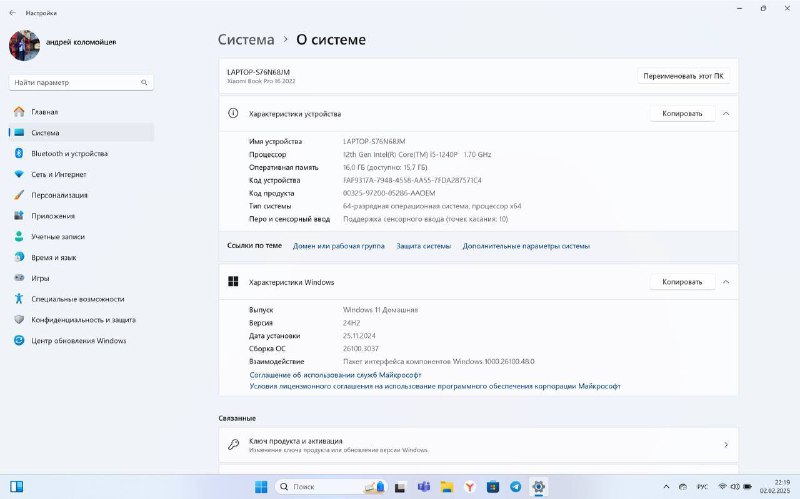Select the Система monitor icon in sidebar
The height and width of the screenshot is (499, 800).
[x=19, y=133]
